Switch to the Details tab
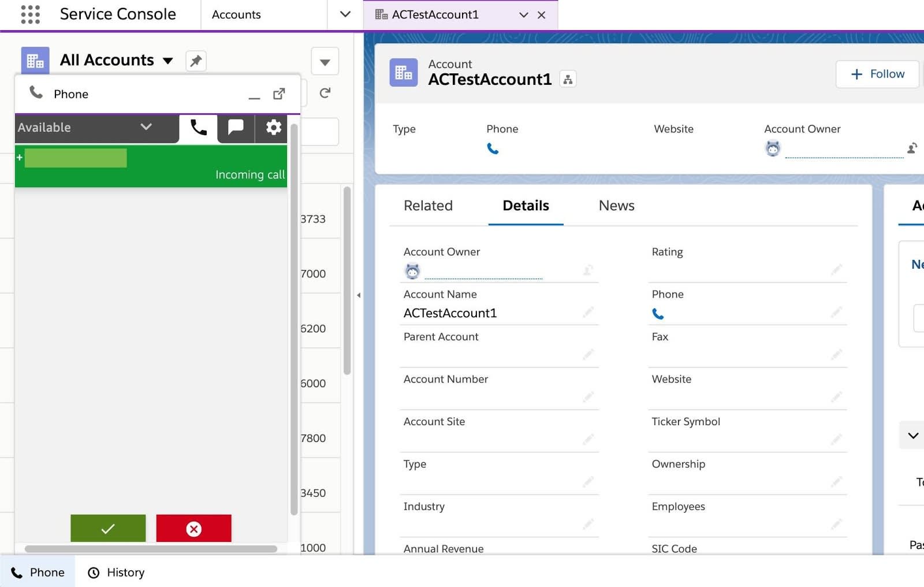The height and width of the screenshot is (587, 924). pos(526,206)
